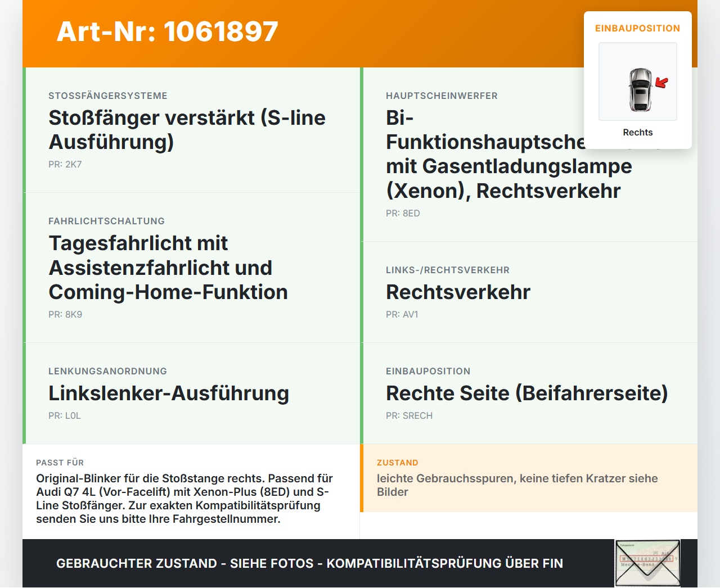Viewport: 720px width, 588px height.
Task: Click 'Tagesfahrlicht mit Assistenzfahrlicht' title
Action: [168, 268]
